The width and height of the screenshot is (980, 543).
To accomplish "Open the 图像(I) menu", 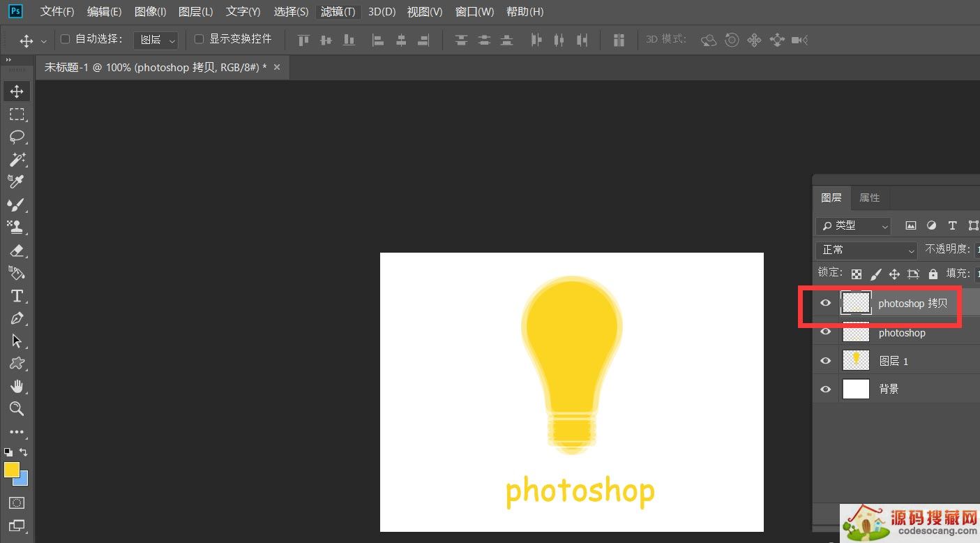I will [x=150, y=12].
